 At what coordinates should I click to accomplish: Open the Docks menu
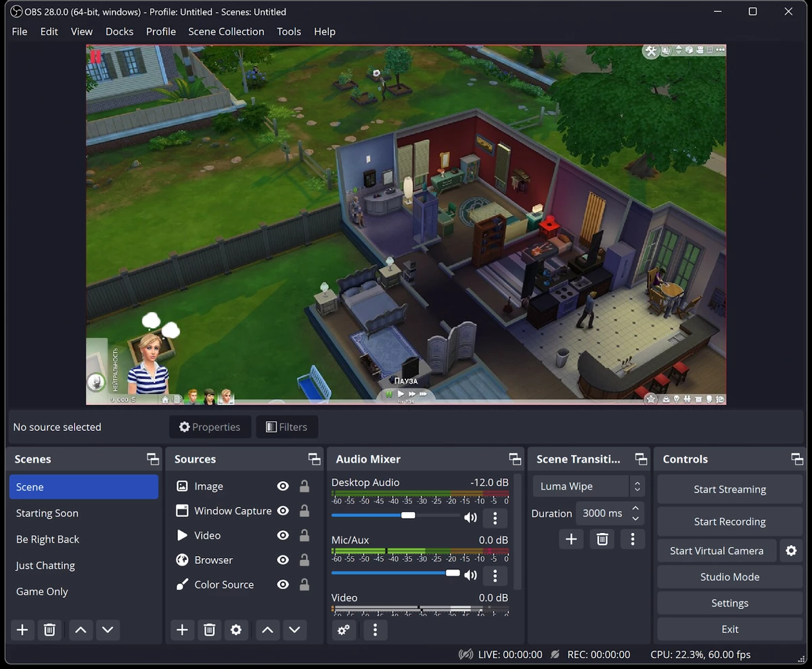119,31
